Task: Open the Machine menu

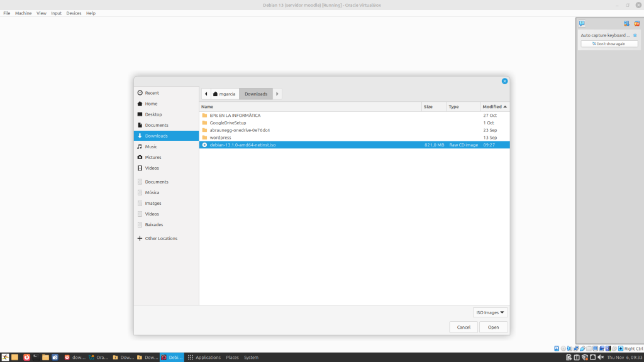Action: coord(23,13)
